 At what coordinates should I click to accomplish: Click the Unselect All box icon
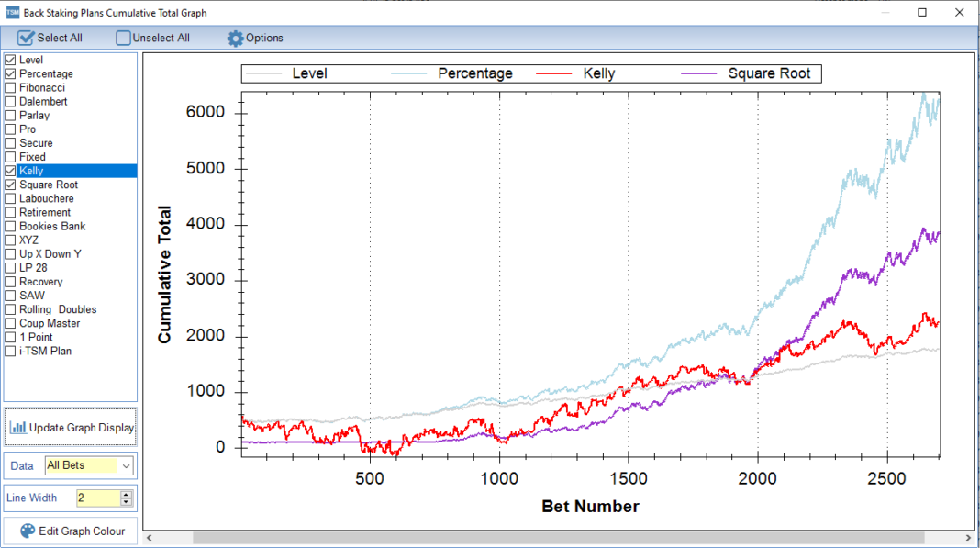(x=121, y=38)
